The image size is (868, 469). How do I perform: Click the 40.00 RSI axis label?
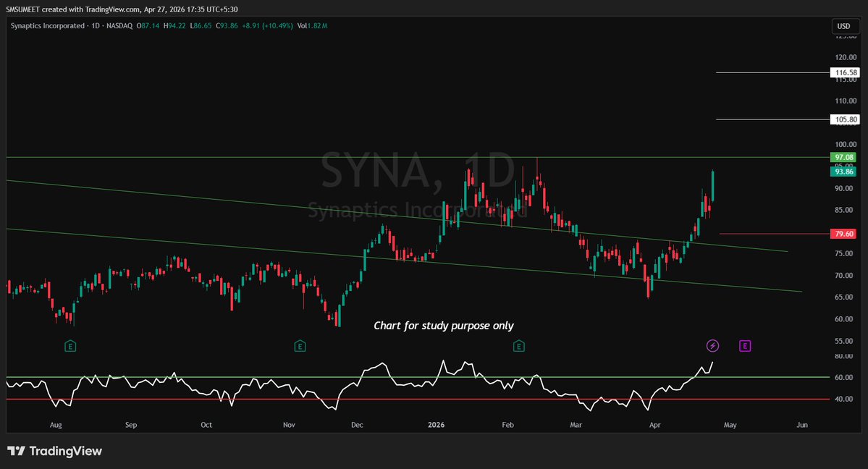click(843, 399)
